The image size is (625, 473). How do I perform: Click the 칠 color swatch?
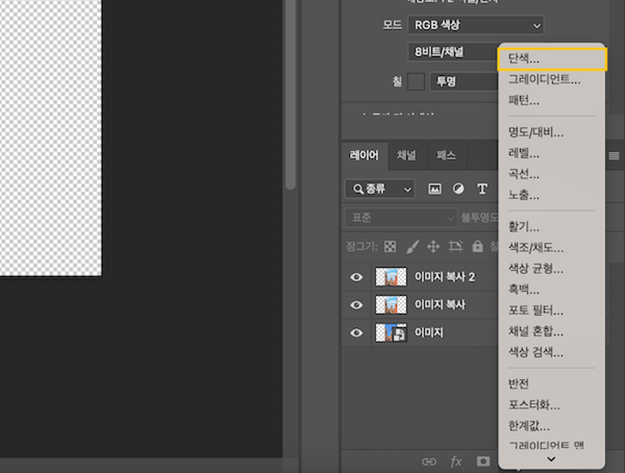click(x=416, y=82)
